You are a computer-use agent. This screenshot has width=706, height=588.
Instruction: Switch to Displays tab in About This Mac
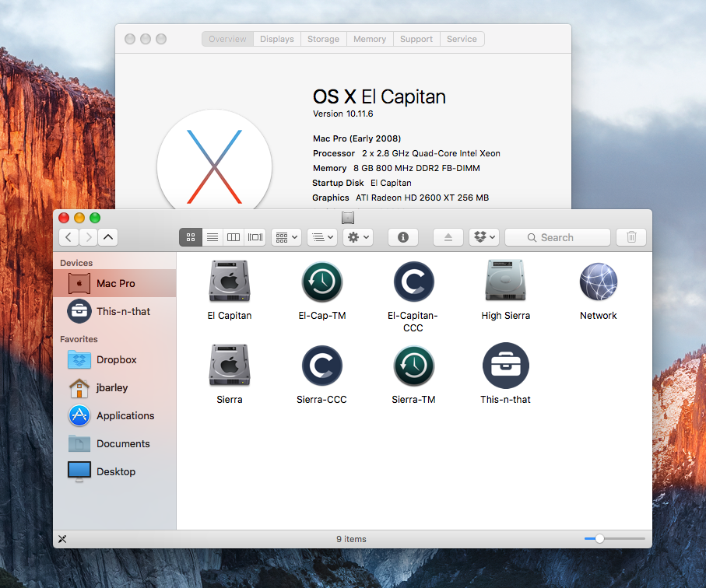click(x=277, y=39)
